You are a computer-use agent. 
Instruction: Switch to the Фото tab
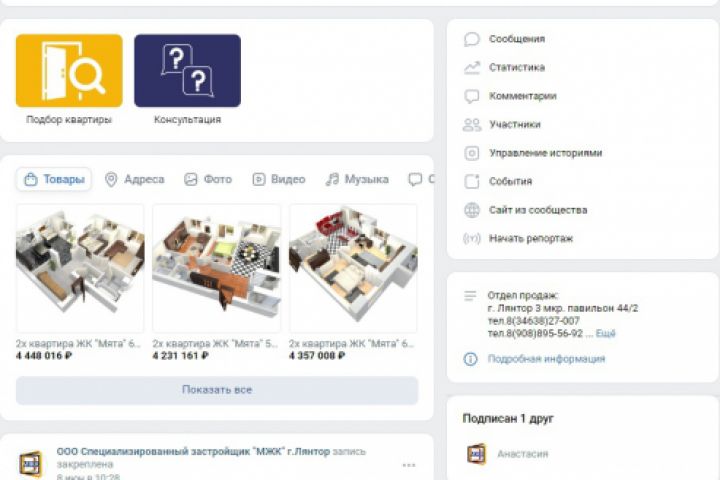pyautogui.click(x=208, y=179)
